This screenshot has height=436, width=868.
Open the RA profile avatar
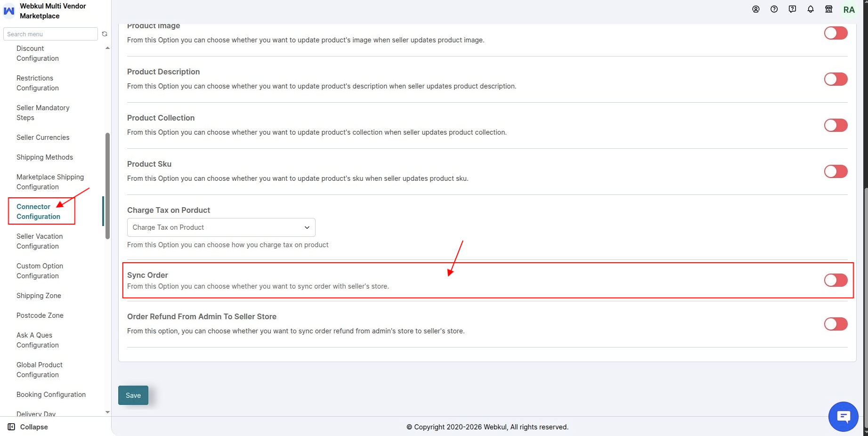click(x=849, y=10)
